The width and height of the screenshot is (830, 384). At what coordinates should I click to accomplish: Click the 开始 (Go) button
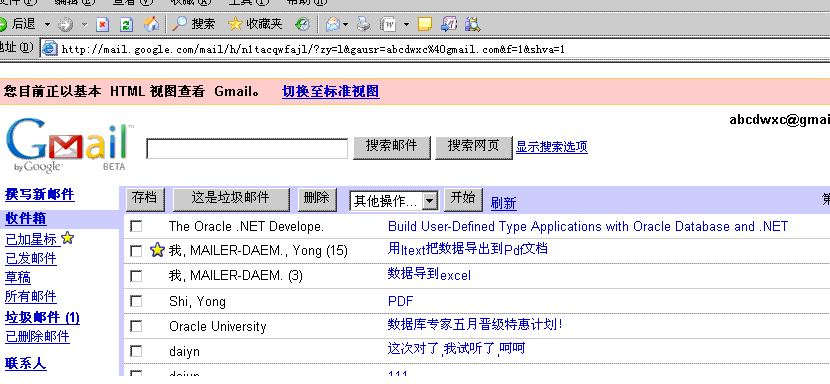pos(463,199)
